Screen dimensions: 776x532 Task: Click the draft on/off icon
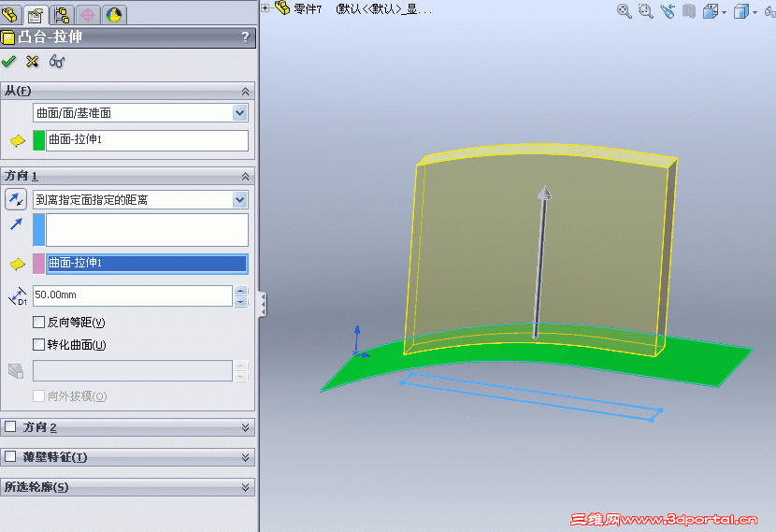click(x=16, y=370)
